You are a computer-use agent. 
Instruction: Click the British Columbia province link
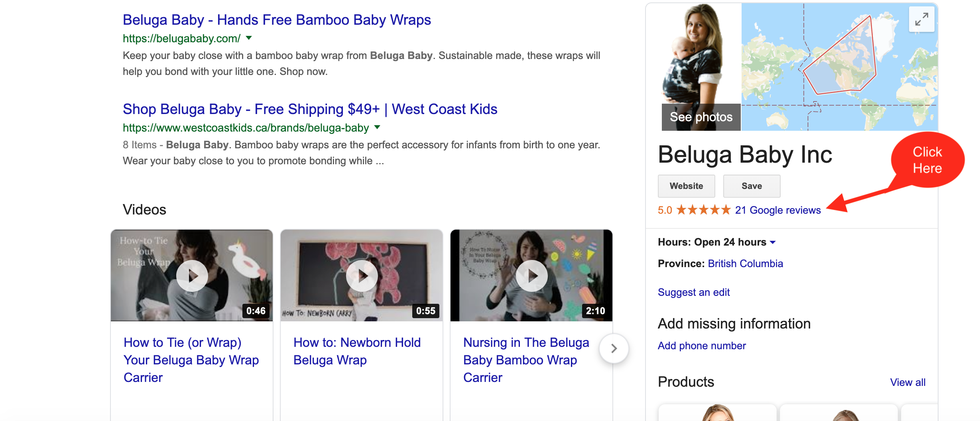click(x=745, y=264)
